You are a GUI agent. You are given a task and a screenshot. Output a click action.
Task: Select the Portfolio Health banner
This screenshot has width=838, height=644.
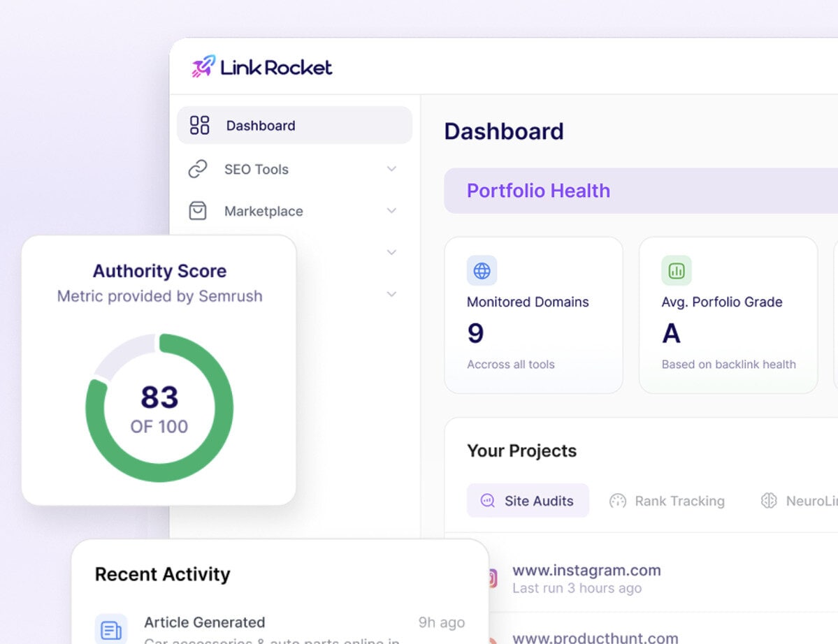[641, 191]
